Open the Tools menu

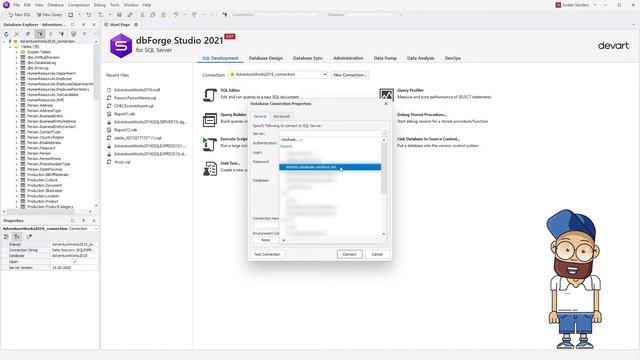coord(115,5)
